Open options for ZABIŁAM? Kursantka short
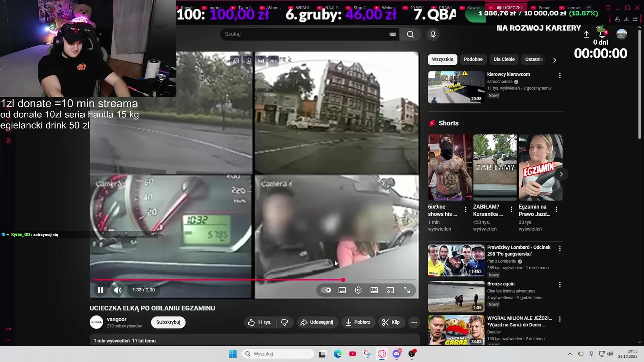644x362 pixels. pyautogui.click(x=511, y=209)
